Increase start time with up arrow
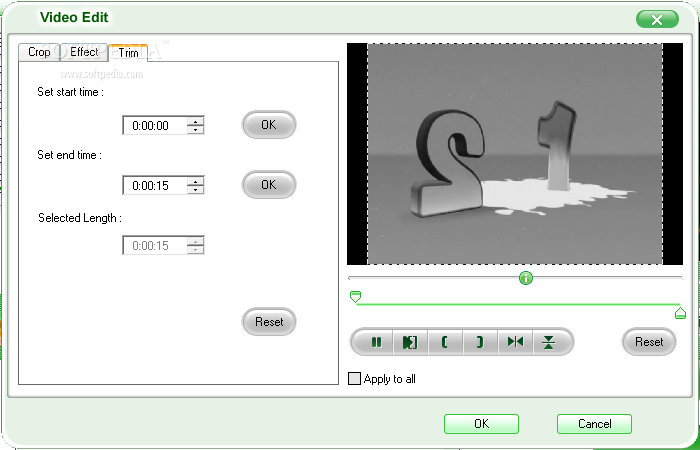The width and height of the screenshot is (700, 450). click(196, 121)
